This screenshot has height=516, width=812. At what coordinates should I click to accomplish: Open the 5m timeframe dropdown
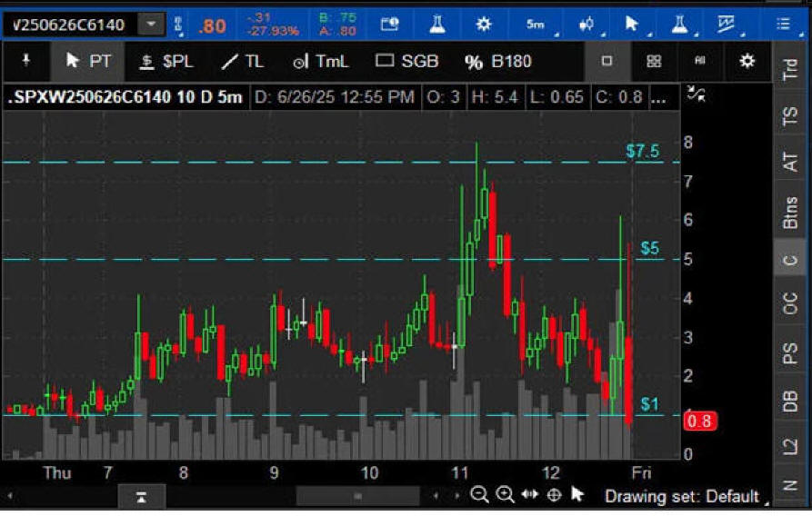click(x=536, y=24)
